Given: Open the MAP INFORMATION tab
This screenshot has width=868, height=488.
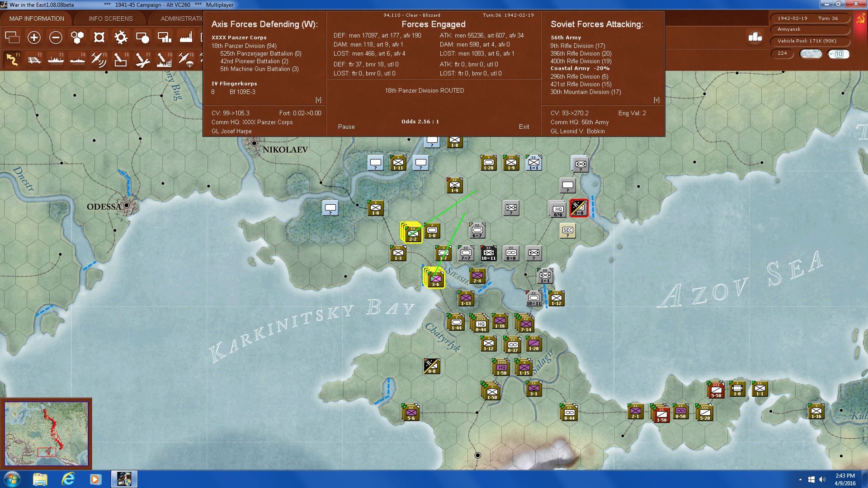Looking at the screenshot, I should (37, 19).
